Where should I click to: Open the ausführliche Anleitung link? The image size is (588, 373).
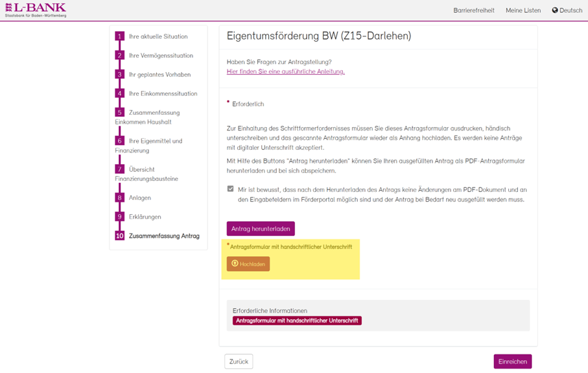(285, 71)
